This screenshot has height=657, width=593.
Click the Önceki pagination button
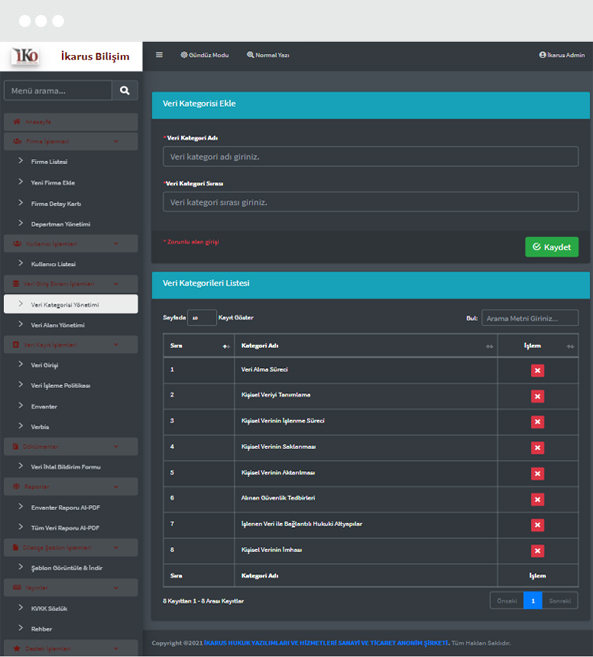[x=507, y=601]
